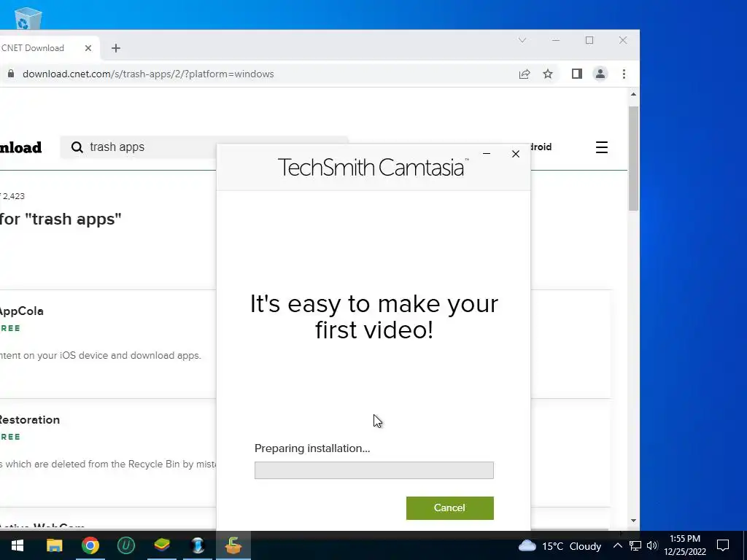Share this page from address bar
The width and height of the screenshot is (747, 560).
tap(524, 74)
